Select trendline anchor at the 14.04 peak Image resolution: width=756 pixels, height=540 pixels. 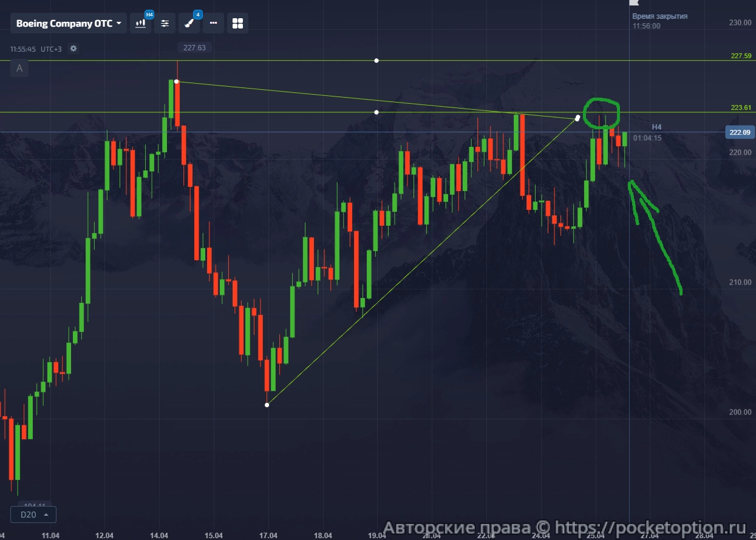point(176,81)
